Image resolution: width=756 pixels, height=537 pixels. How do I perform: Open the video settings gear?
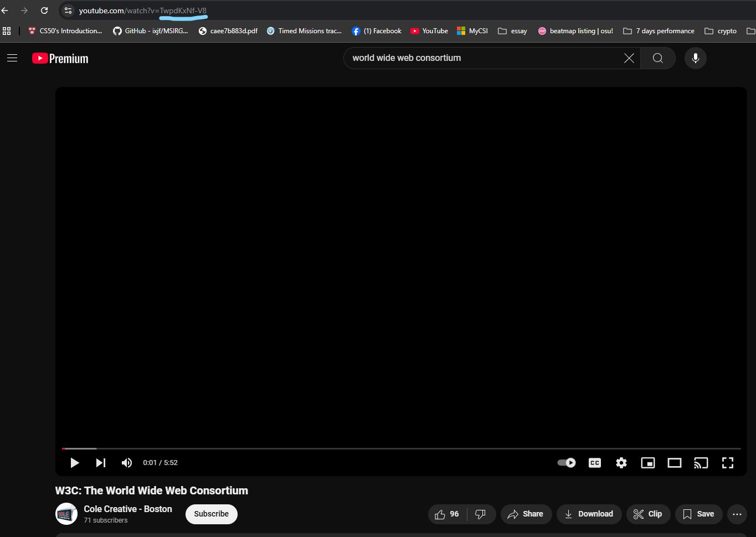(x=621, y=463)
